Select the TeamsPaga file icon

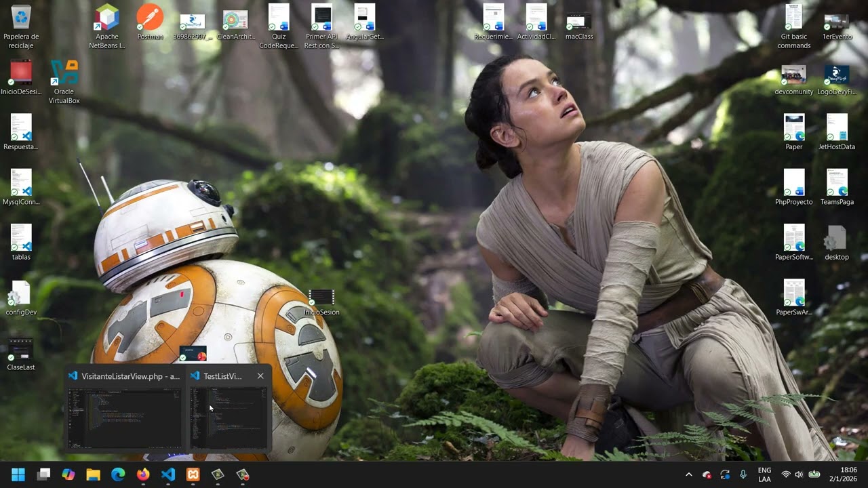[x=837, y=188]
